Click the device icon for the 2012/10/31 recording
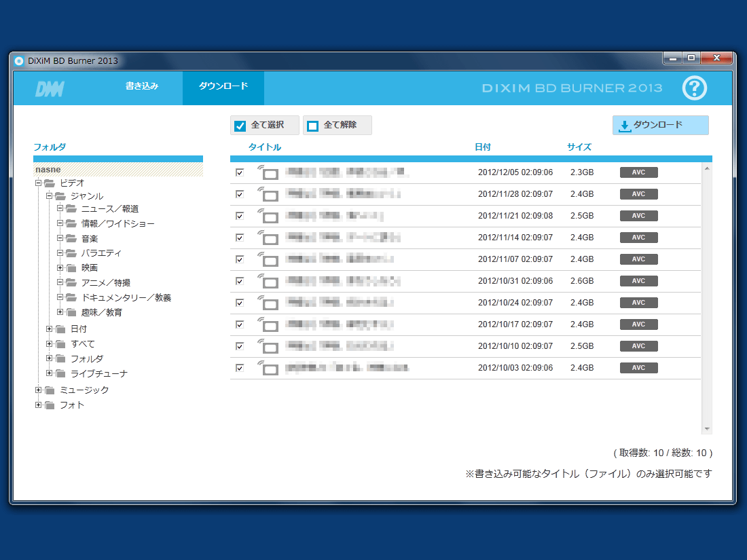The image size is (747, 560). (268, 281)
